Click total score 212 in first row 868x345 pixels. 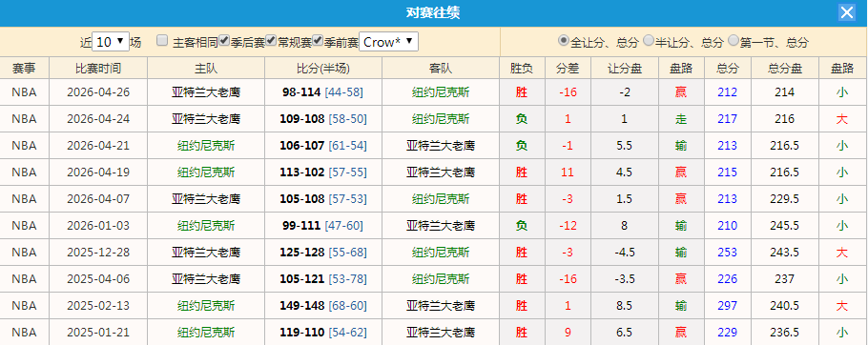click(x=728, y=92)
